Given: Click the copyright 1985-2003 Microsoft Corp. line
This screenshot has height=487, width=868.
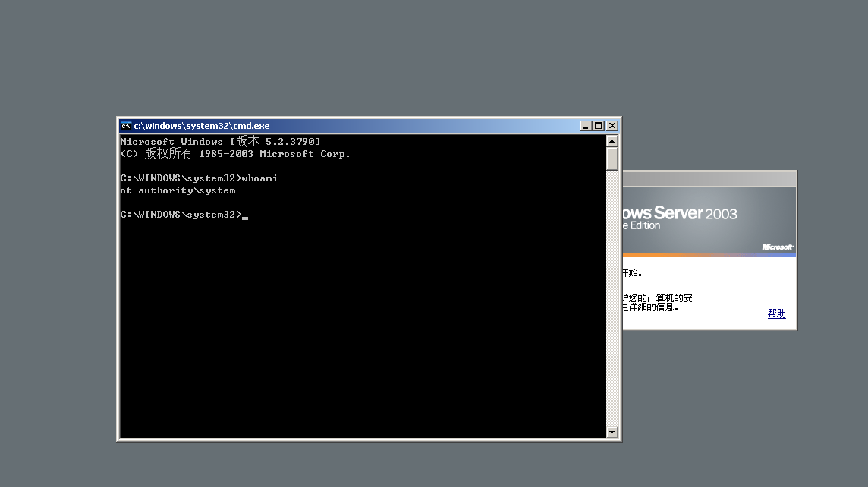Looking at the screenshot, I should pyautogui.click(x=235, y=154).
